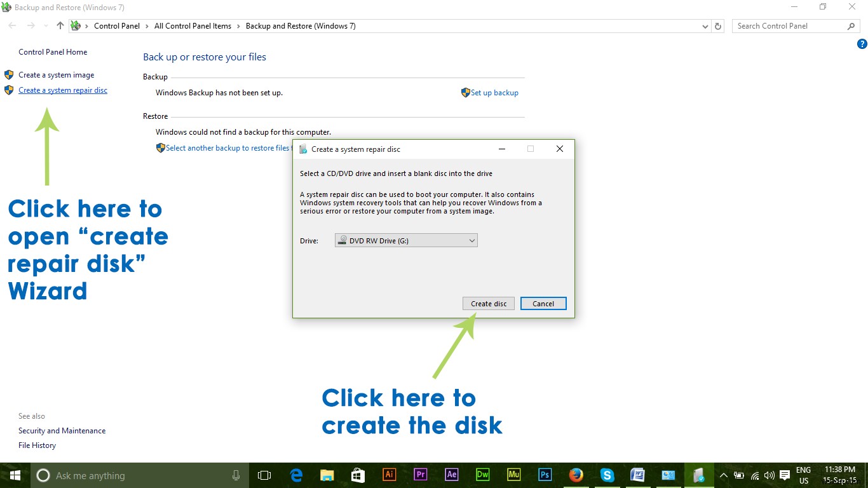The image size is (868, 488).
Task: Open Microsoft Edge from the taskbar
Action: pyautogui.click(x=296, y=475)
